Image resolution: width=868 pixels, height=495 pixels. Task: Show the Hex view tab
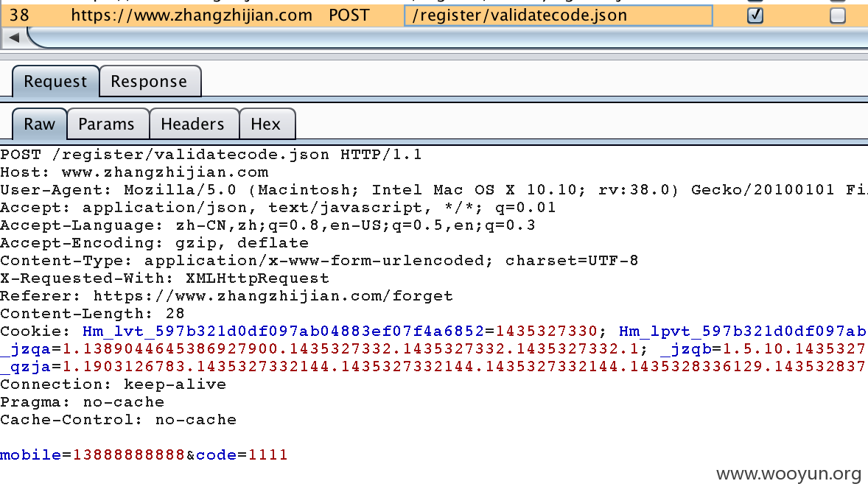pos(266,124)
